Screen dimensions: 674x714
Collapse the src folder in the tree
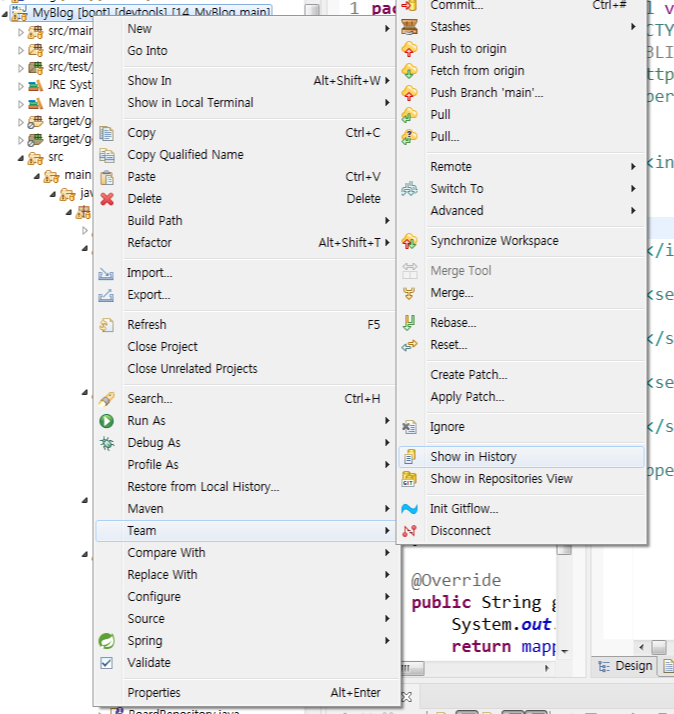click(x=21, y=158)
